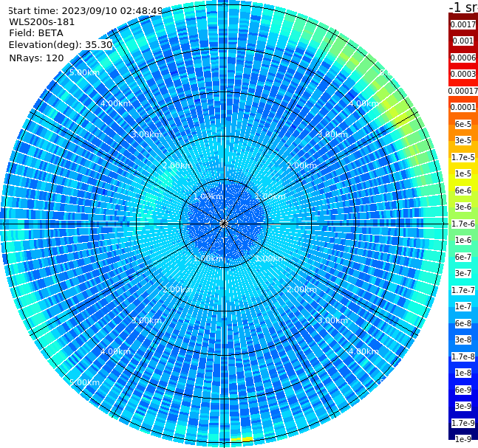Select the 1.7e-7 colorbar tick
478x448 pixels.
click(x=463, y=290)
